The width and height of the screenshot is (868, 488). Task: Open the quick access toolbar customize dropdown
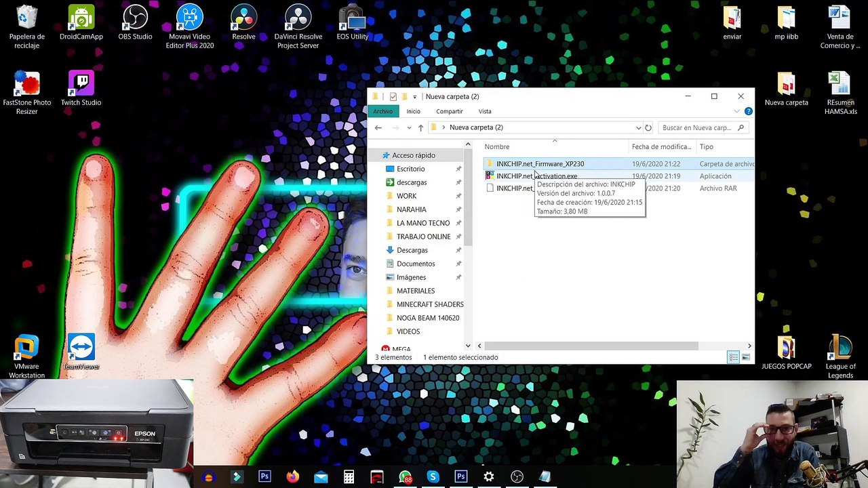(414, 97)
